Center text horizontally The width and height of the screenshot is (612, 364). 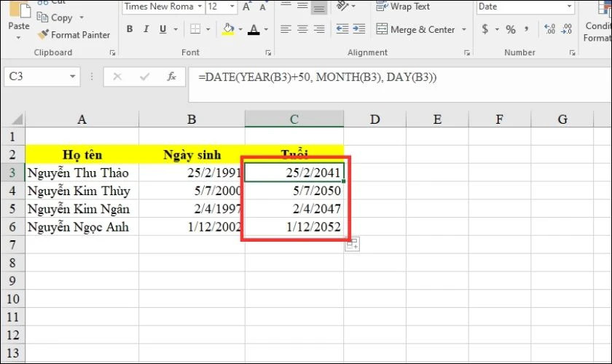pyautogui.click(x=302, y=29)
